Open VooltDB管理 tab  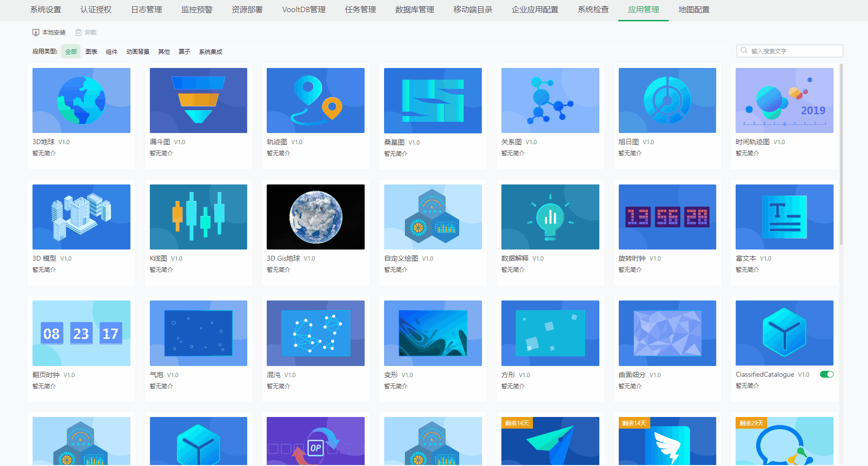click(304, 10)
